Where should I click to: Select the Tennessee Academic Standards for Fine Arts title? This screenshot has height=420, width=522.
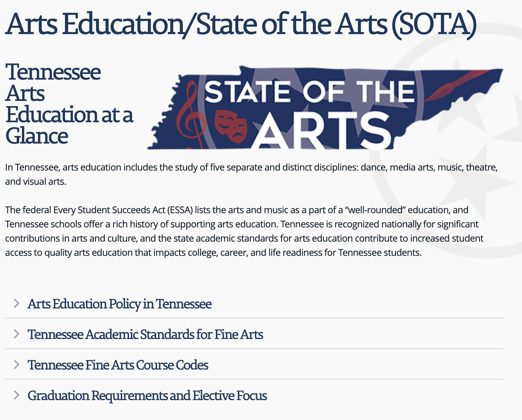click(x=146, y=334)
